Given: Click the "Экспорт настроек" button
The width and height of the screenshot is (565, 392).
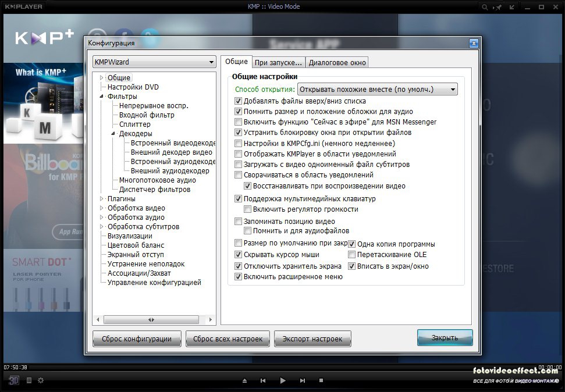Looking at the screenshot, I should (x=312, y=338).
